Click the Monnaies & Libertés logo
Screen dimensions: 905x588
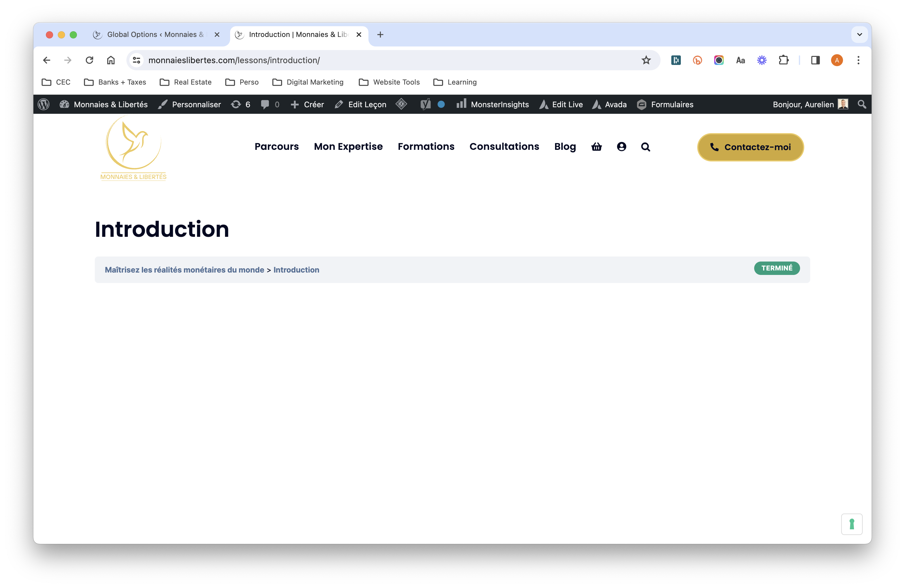[x=134, y=148]
